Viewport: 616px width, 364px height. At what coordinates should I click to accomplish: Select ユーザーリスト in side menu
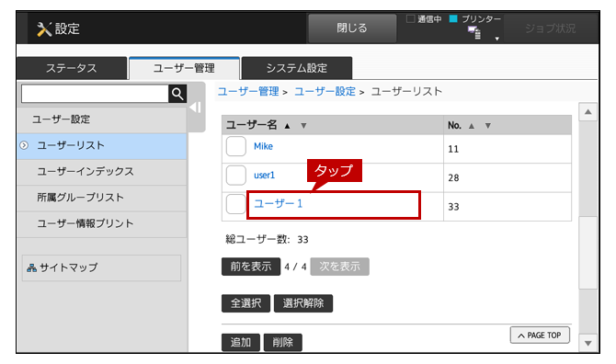pos(102,145)
